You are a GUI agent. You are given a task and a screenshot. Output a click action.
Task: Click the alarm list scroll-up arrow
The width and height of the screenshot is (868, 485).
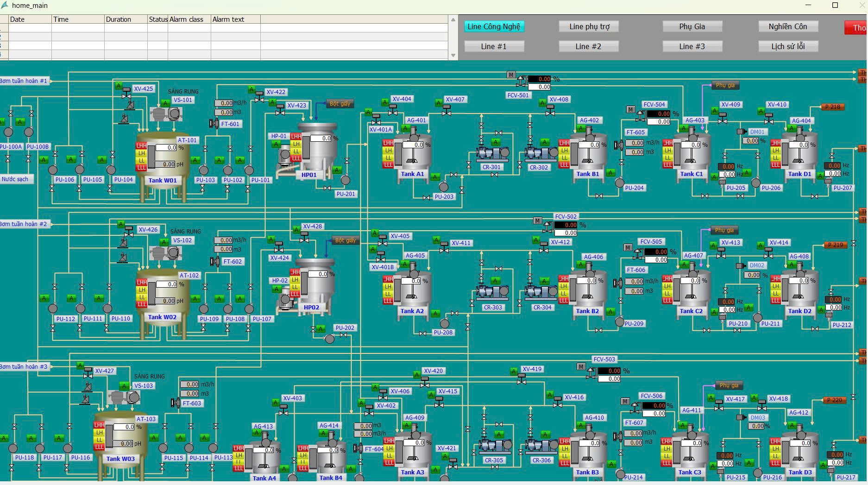pos(453,19)
